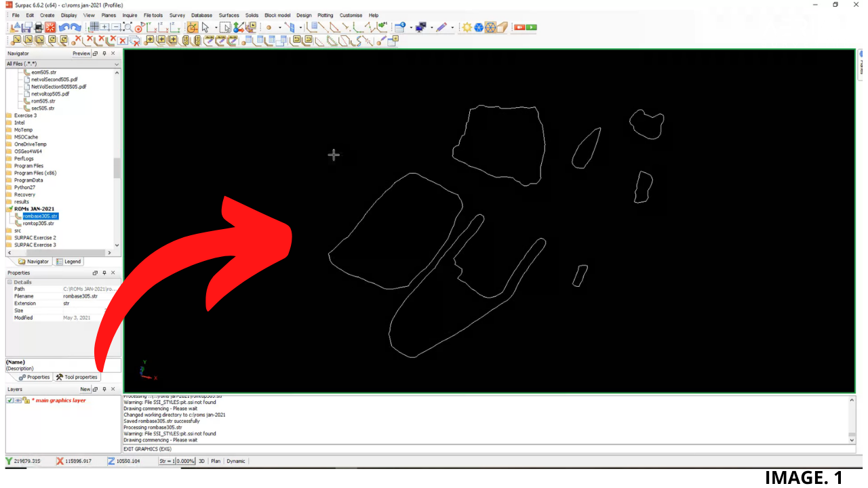
Task: Click the Preview button in Navigator
Action: click(81, 54)
